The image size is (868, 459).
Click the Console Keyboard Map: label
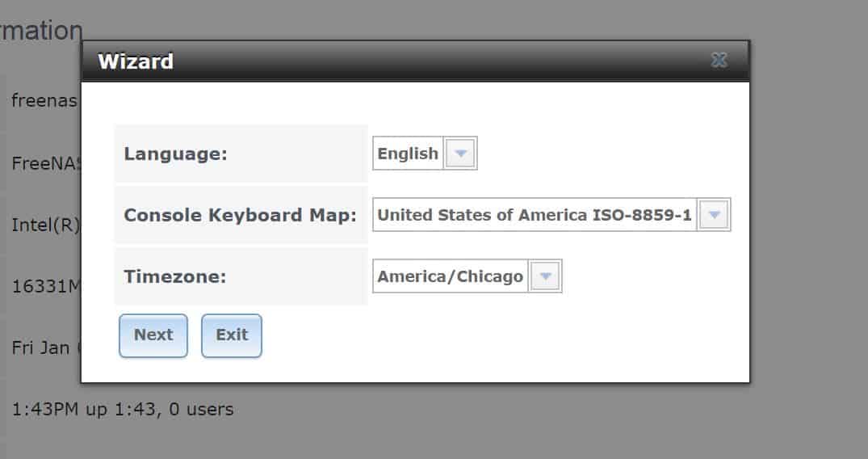(241, 215)
